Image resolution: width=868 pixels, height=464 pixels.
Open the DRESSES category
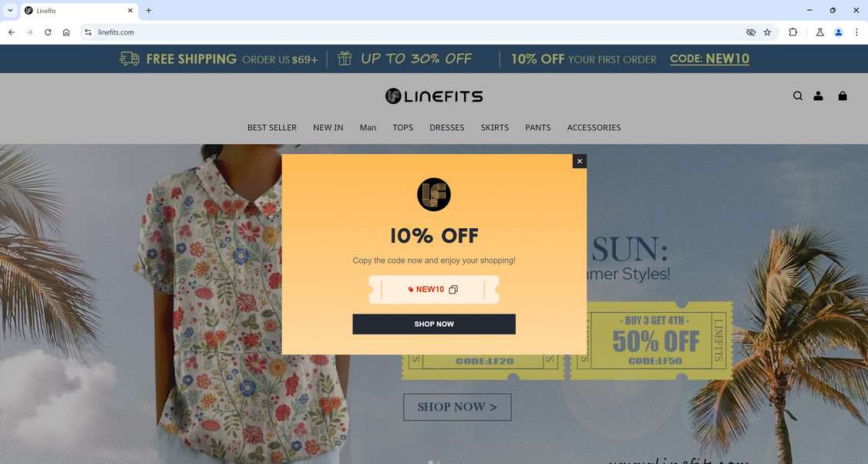pyautogui.click(x=447, y=127)
